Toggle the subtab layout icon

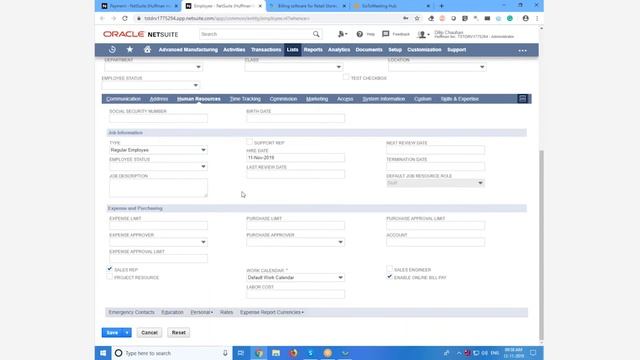click(x=522, y=99)
